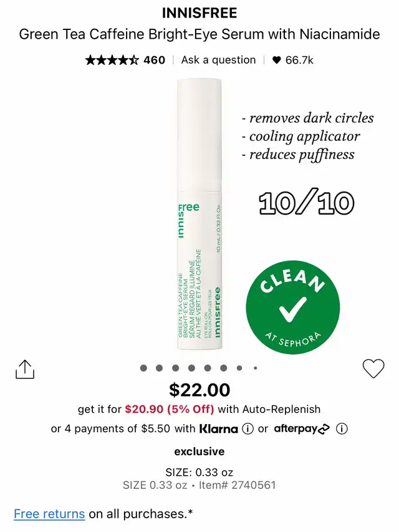Click the Klarna logo
The width and height of the screenshot is (399, 532).
coord(218,429)
